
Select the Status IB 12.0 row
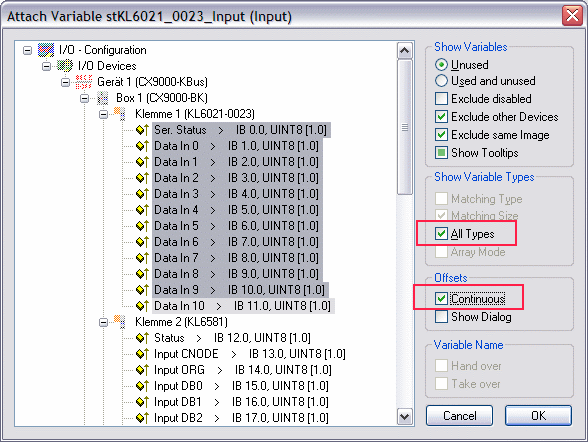point(232,338)
